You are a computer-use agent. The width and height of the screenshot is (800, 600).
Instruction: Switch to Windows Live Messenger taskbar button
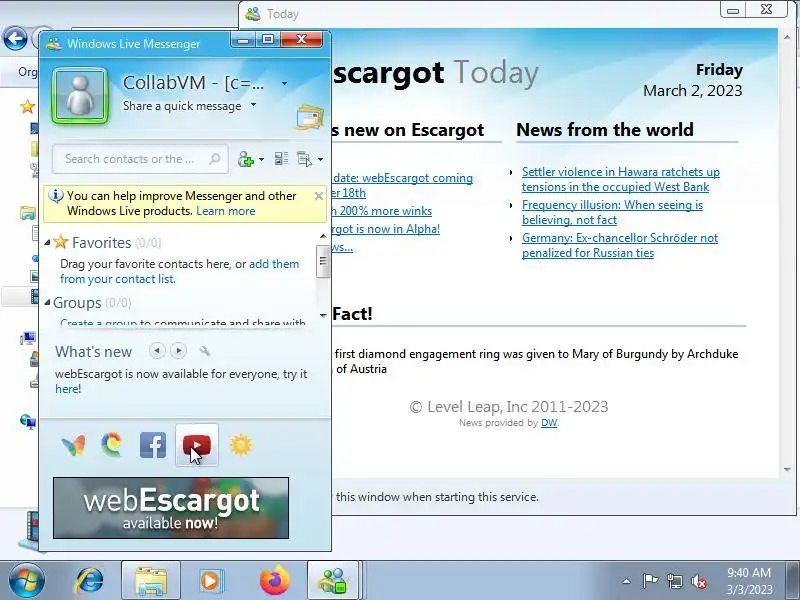[334, 581]
